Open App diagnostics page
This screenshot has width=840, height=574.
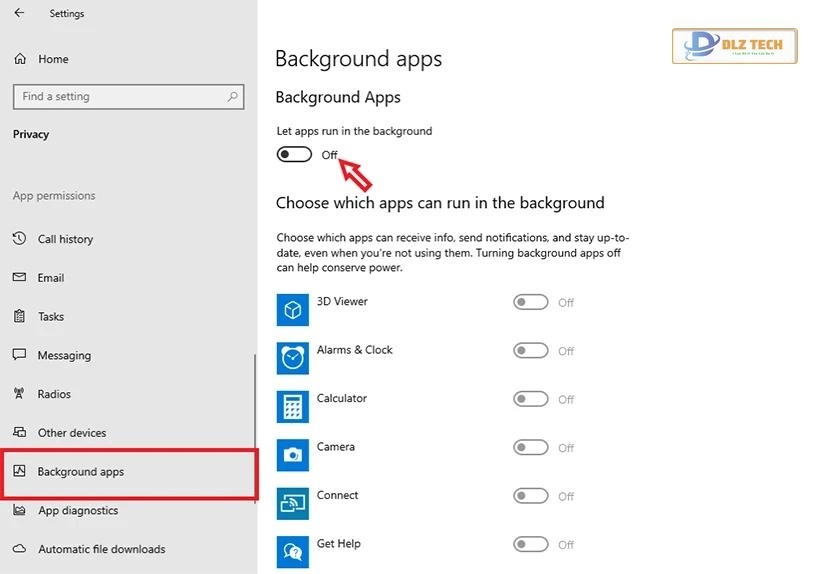[x=78, y=510]
